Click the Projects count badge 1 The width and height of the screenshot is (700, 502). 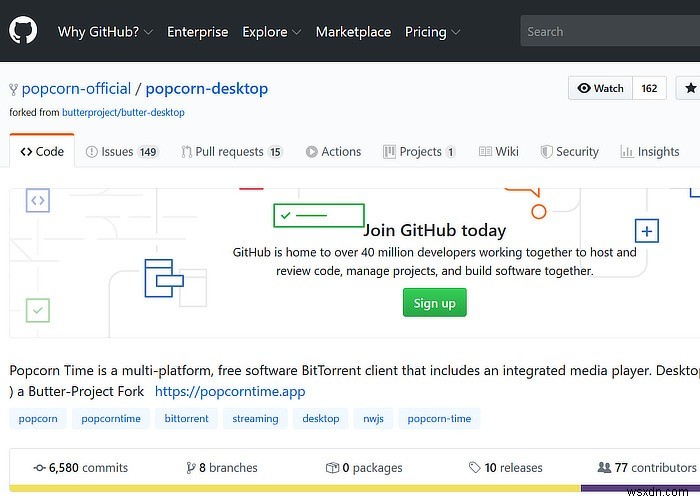(x=450, y=152)
